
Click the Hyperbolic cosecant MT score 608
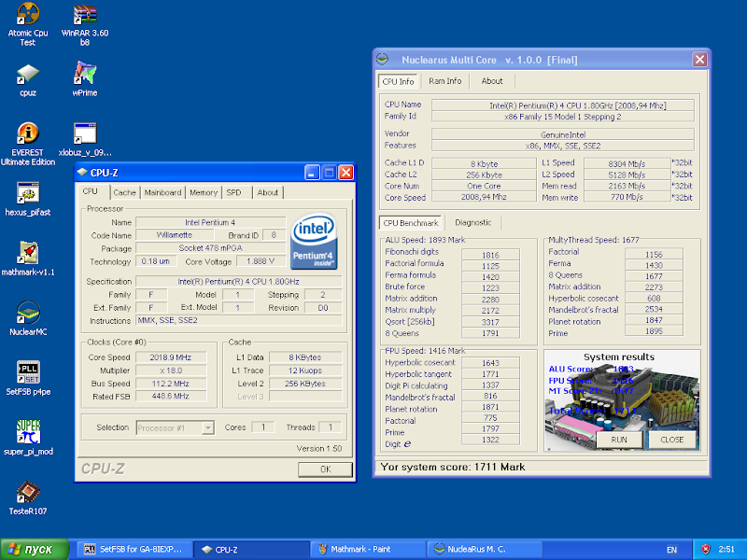tap(654, 298)
